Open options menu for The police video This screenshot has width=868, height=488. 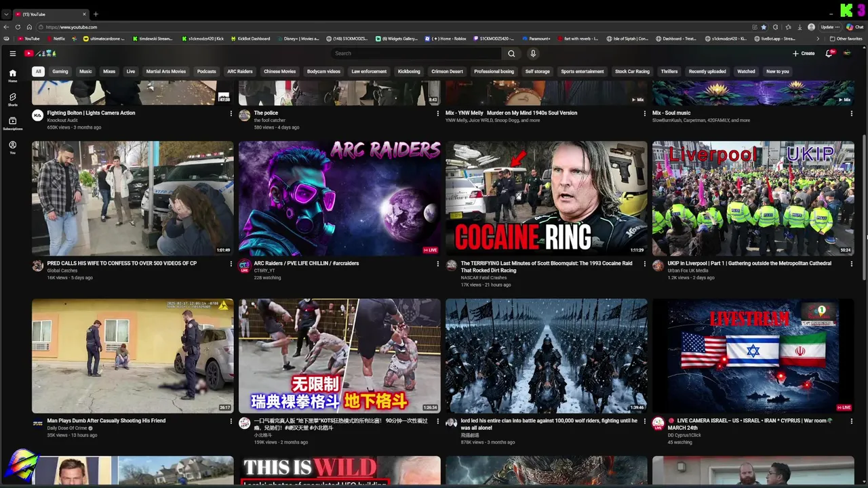(437, 114)
